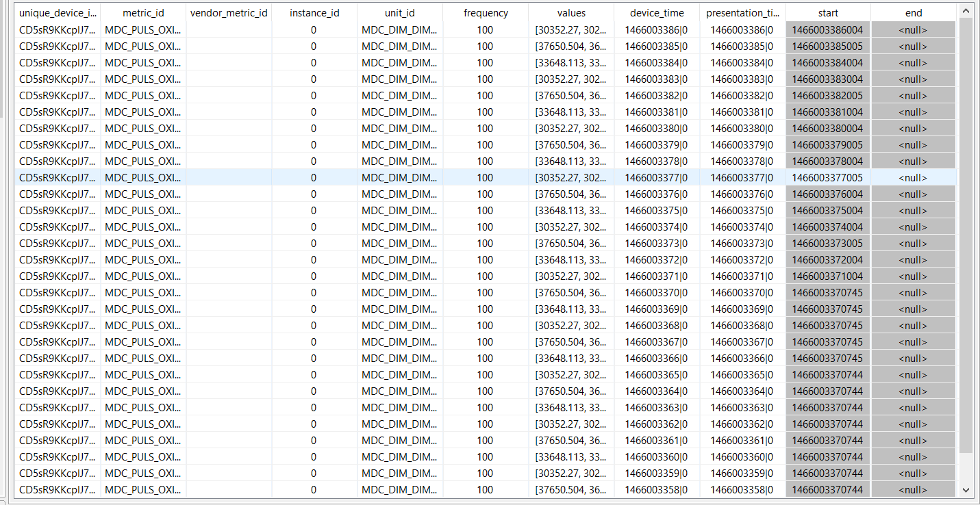Viewport: 980px width, 505px height.
Task: Select start cell with value 1466003373005
Action: pyautogui.click(x=828, y=244)
